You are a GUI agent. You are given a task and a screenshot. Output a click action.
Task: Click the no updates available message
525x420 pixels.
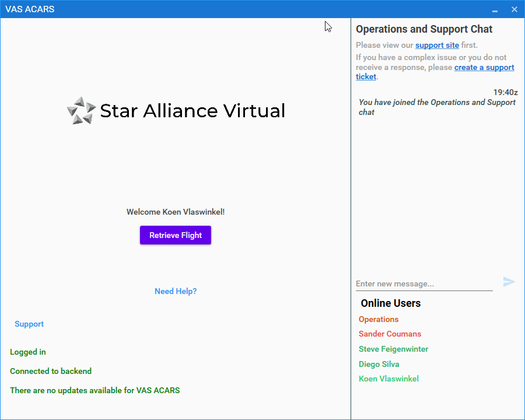tap(94, 390)
